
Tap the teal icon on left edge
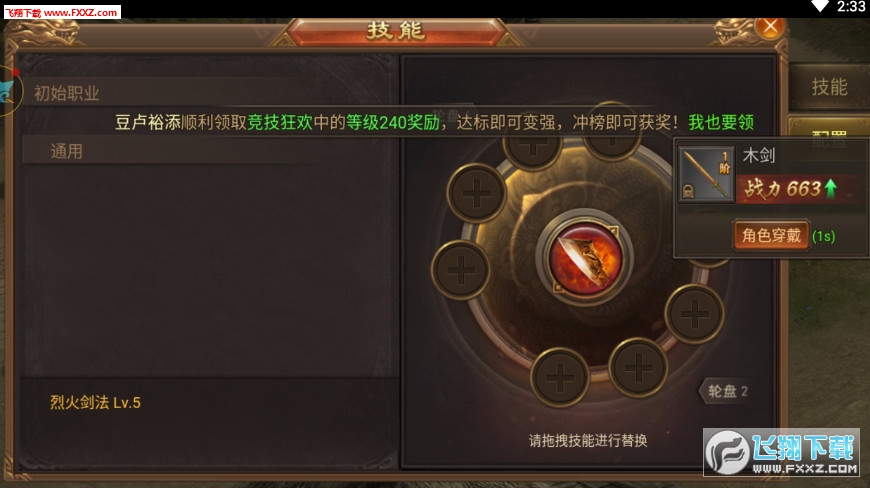[8, 92]
